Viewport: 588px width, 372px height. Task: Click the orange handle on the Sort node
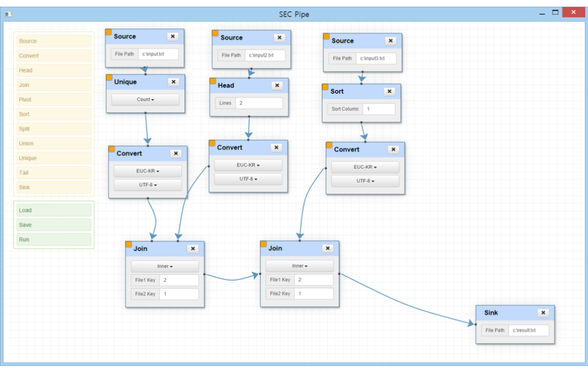pos(325,87)
